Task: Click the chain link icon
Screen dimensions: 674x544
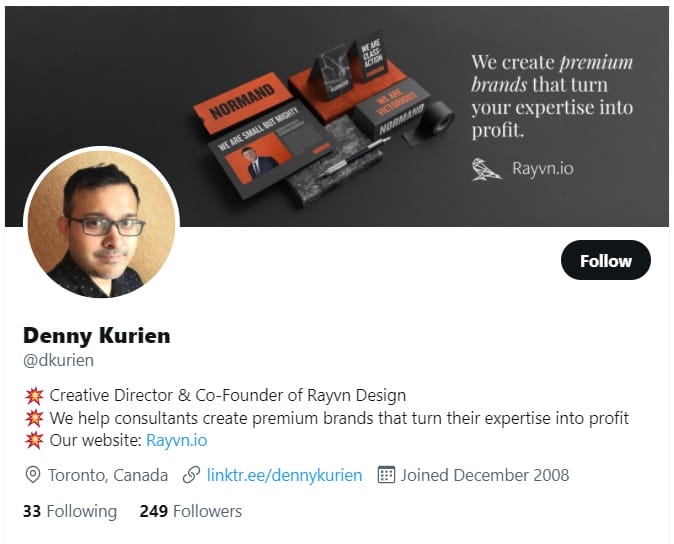Action: 191,475
